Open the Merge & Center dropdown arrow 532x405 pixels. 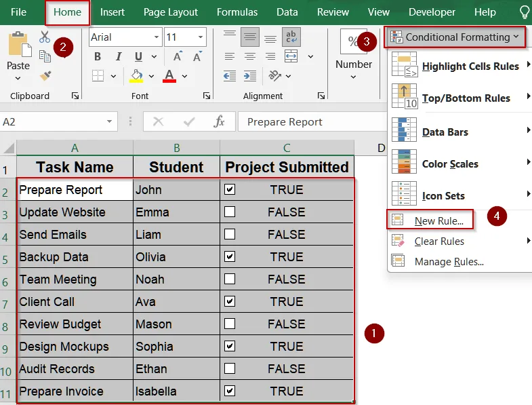tap(310, 56)
